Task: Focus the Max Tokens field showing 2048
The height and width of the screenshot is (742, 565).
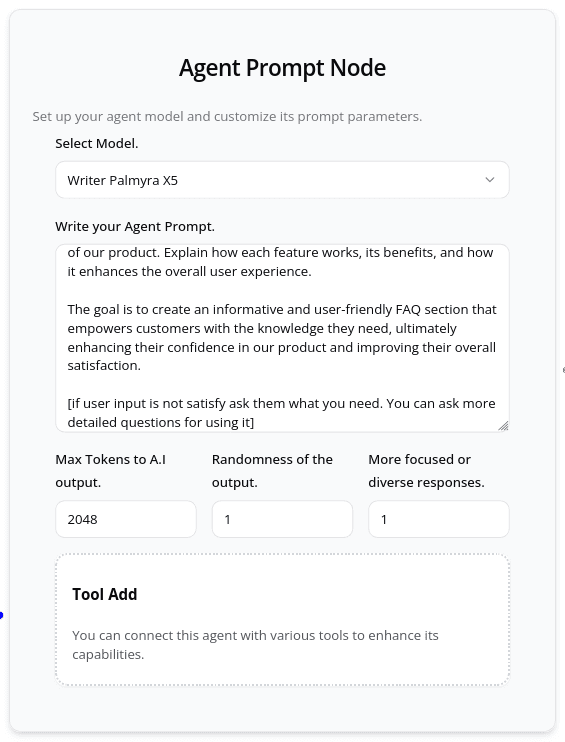Action: point(126,519)
